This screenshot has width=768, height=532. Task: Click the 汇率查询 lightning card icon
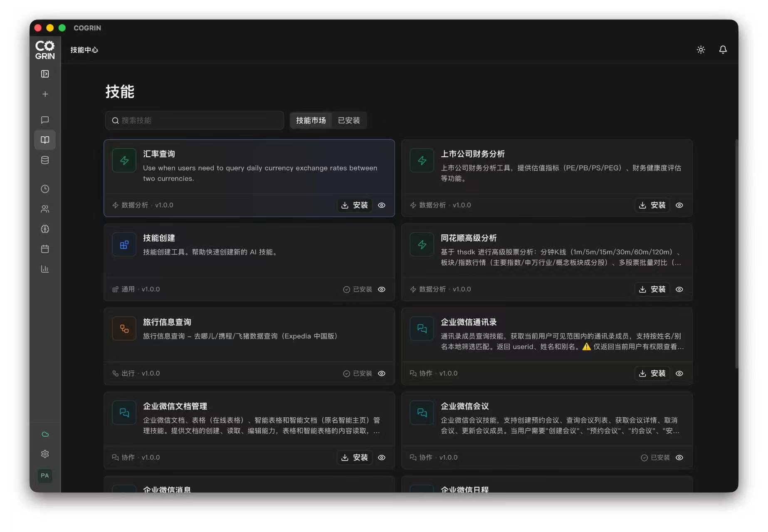124,160
